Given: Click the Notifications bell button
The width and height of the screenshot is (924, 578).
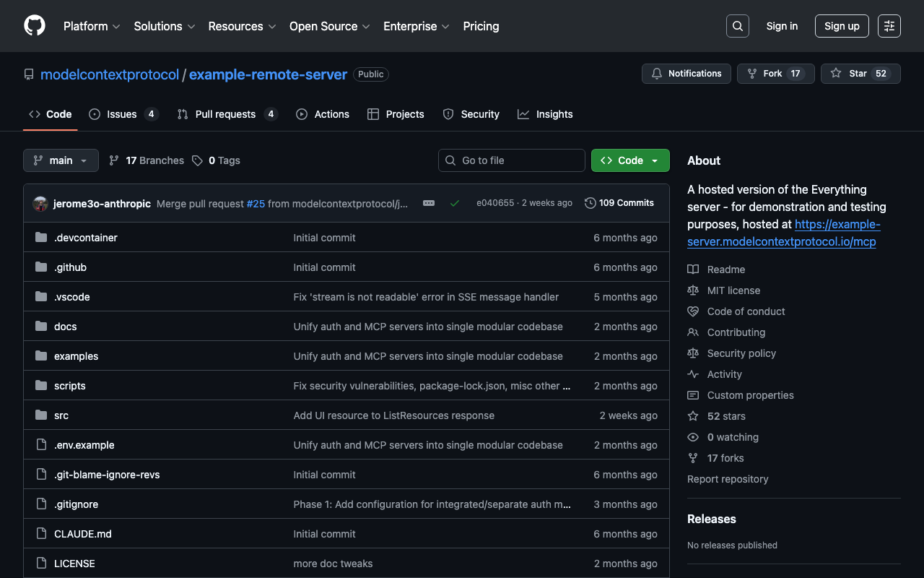Looking at the screenshot, I should point(686,74).
